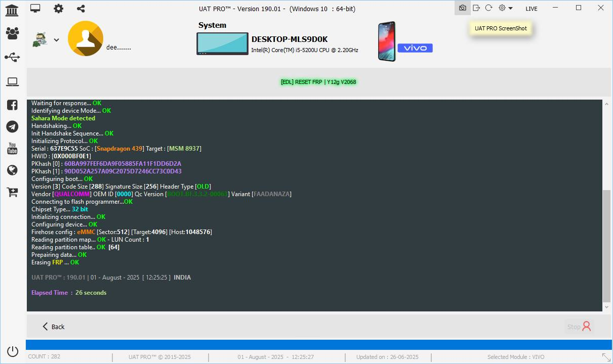Click the log panel scroll-up arrow
The height and width of the screenshot is (364, 613).
(607, 104)
